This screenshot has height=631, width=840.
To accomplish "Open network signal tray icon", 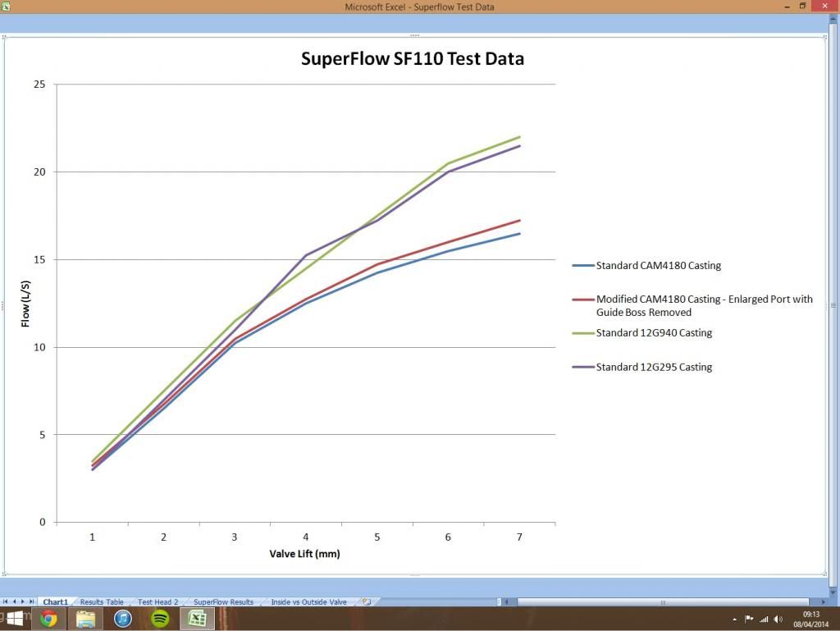I will click(x=764, y=620).
